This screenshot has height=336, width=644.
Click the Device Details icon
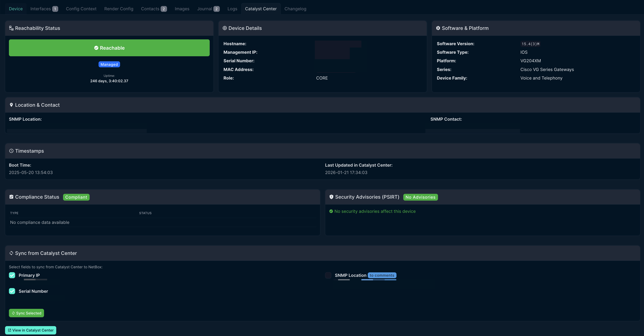224,28
